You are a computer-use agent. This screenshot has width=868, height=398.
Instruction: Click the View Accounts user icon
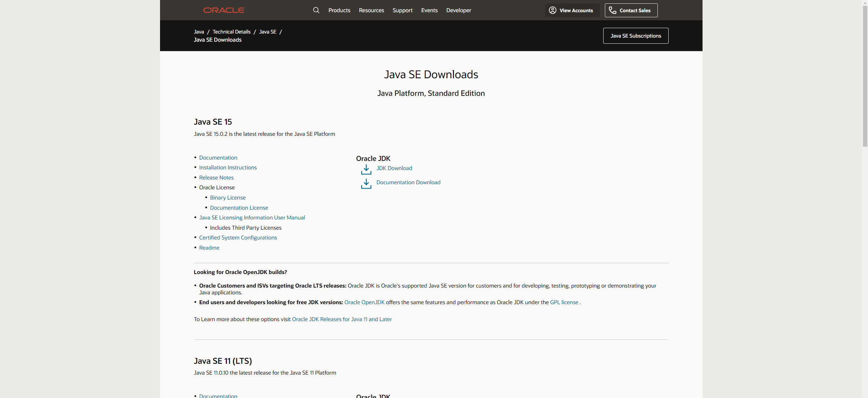[553, 10]
